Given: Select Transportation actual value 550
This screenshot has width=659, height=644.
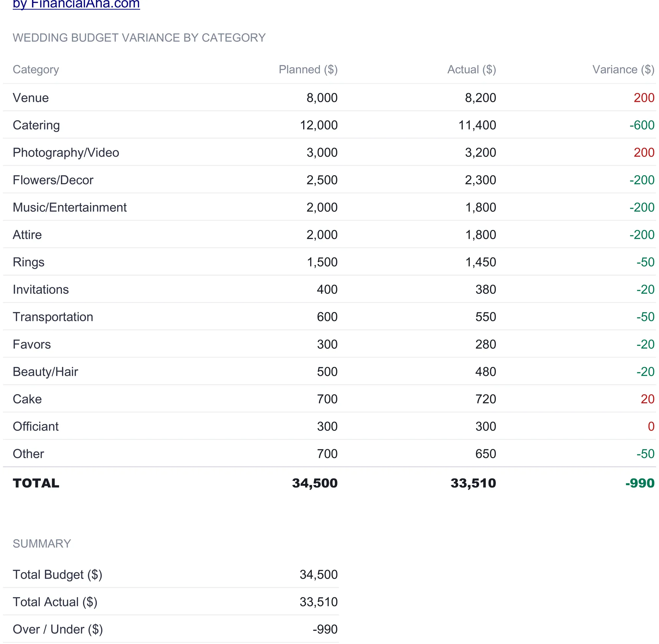Looking at the screenshot, I should [485, 317].
